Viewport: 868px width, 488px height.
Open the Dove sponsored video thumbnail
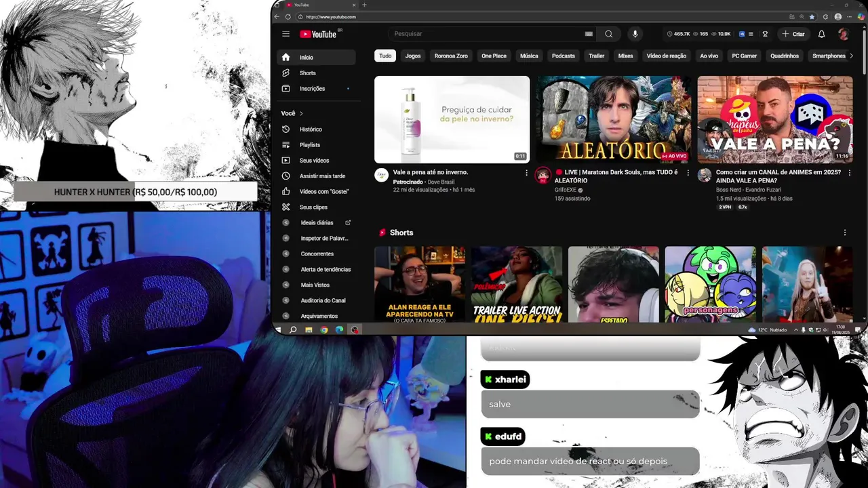452,119
